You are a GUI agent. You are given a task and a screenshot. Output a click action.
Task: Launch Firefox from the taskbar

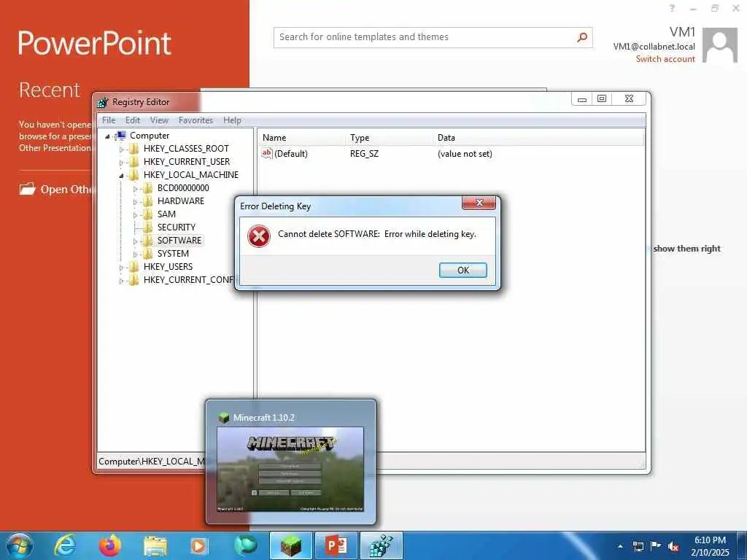coord(110,545)
